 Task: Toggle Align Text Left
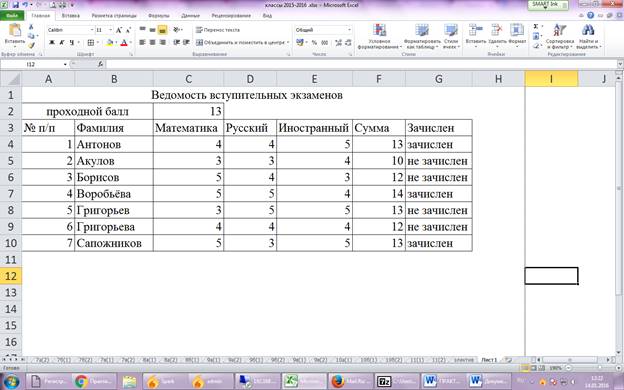(x=142, y=42)
